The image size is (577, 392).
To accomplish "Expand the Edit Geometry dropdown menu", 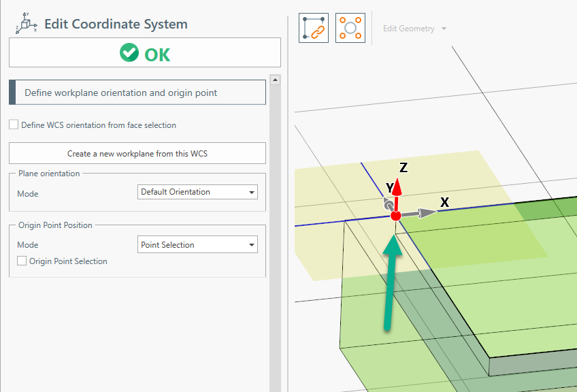I will pos(414,29).
